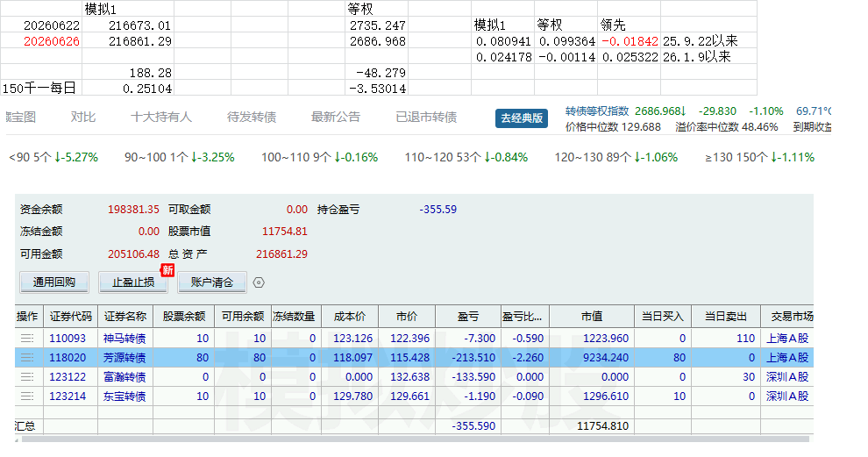Click the 转债等权指数 link
Viewport: 868px width, 457px height.
[597, 111]
